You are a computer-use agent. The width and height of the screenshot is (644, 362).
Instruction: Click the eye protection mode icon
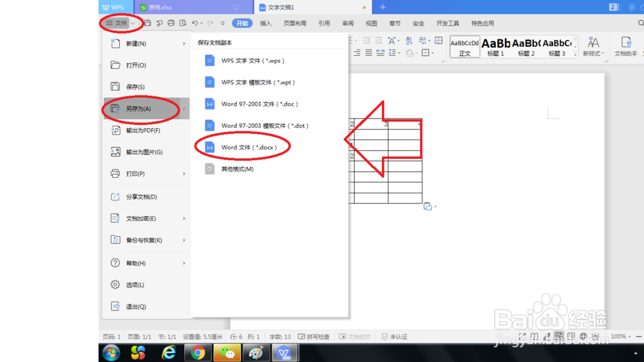(x=596, y=336)
